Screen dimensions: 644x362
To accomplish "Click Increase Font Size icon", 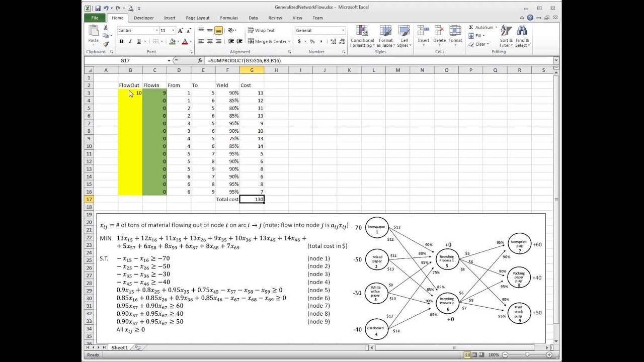I will coord(180,31).
